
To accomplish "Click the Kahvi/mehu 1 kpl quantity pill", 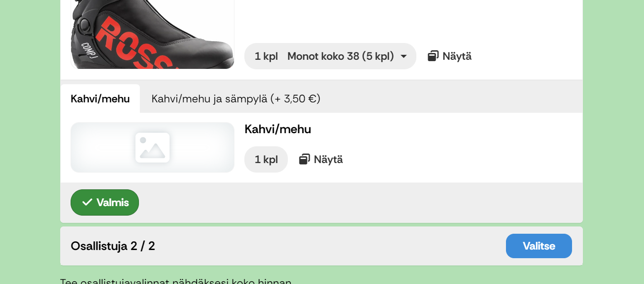I will pyautogui.click(x=266, y=159).
